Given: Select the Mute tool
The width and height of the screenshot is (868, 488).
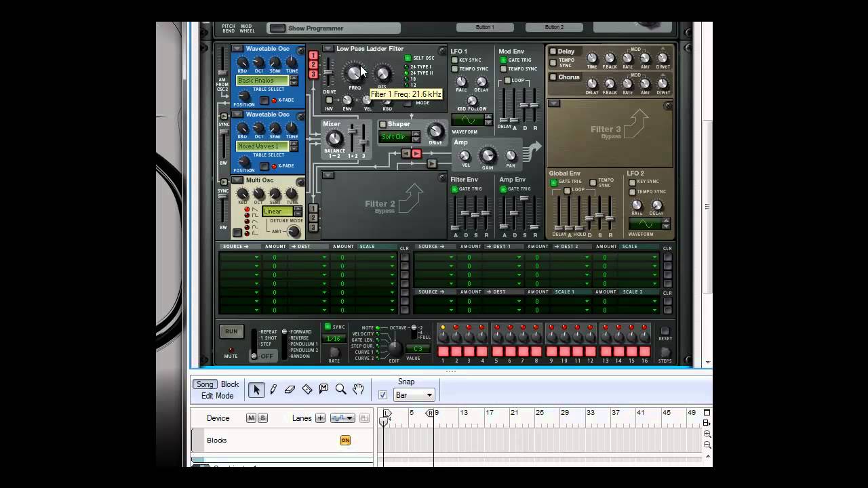Looking at the screenshot, I should pyautogui.click(x=323, y=389).
